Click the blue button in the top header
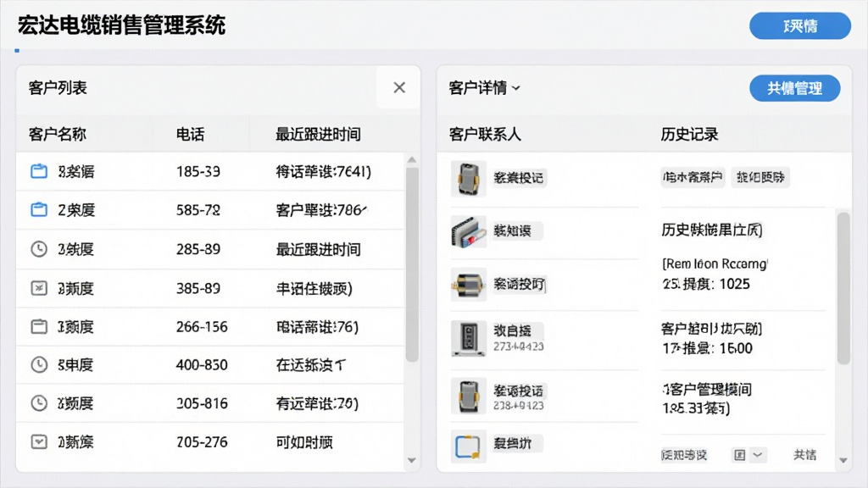 pos(800,26)
